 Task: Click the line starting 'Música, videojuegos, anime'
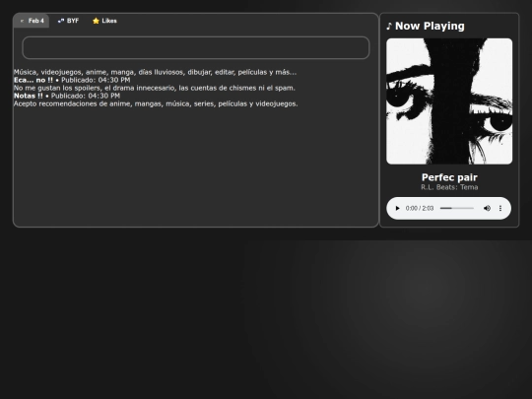[155, 72]
